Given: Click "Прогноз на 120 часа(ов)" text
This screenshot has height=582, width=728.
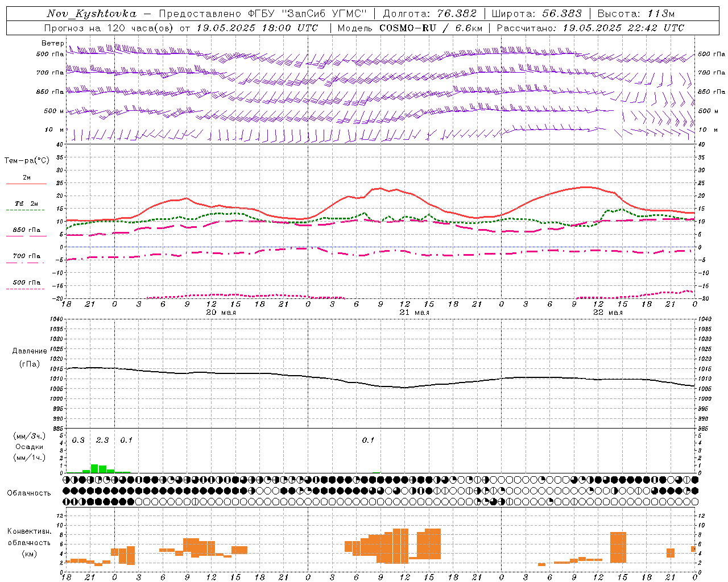Looking at the screenshot, I should click(109, 28).
